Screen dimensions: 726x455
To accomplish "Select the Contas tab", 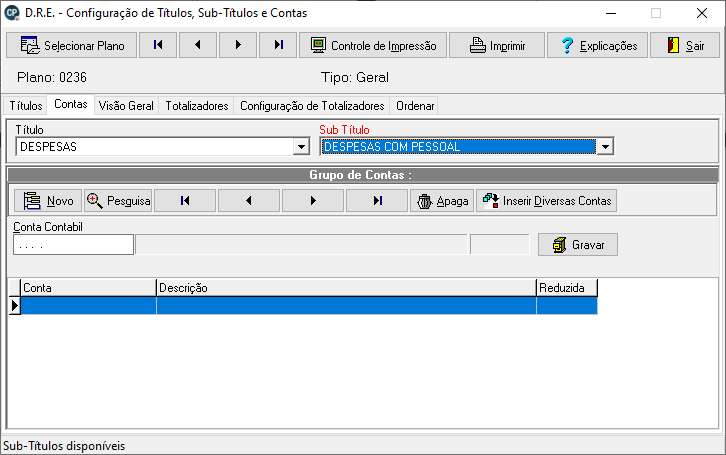I will click(71, 104).
